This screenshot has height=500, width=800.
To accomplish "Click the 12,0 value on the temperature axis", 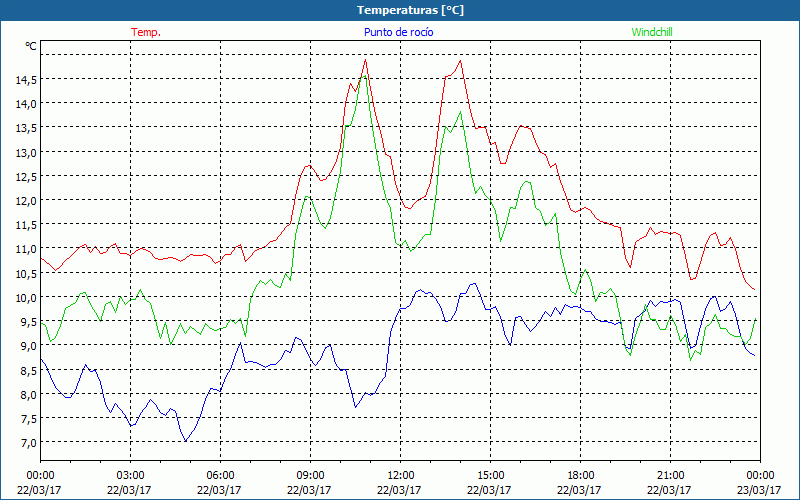I will pos(26,200).
